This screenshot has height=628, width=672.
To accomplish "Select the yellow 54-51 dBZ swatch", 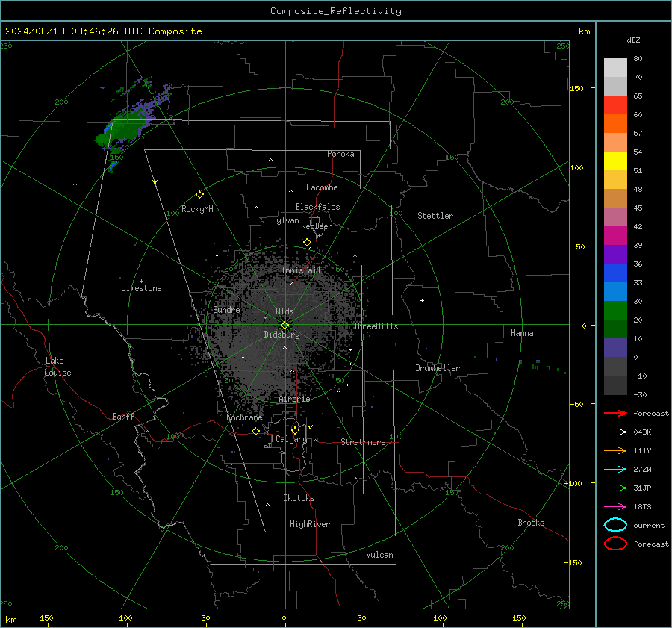I will [615, 161].
